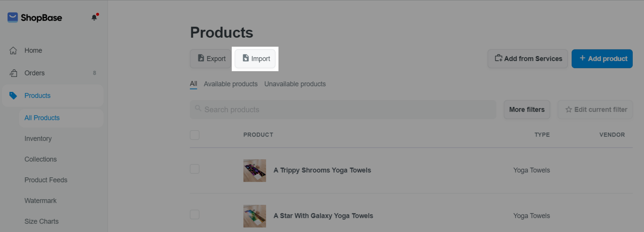Open Inventory in the sidebar

point(38,139)
